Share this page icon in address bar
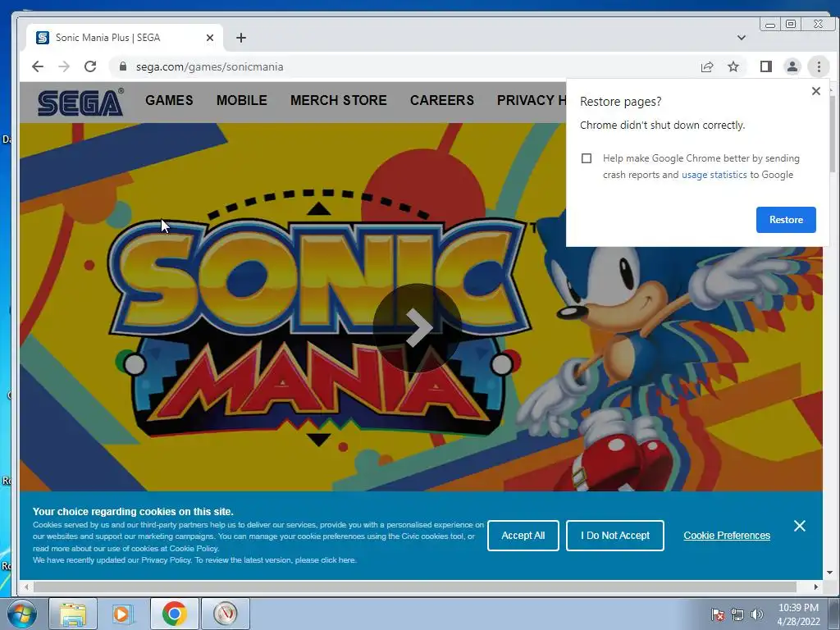The height and width of the screenshot is (630, 840). click(x=707, y=66)
